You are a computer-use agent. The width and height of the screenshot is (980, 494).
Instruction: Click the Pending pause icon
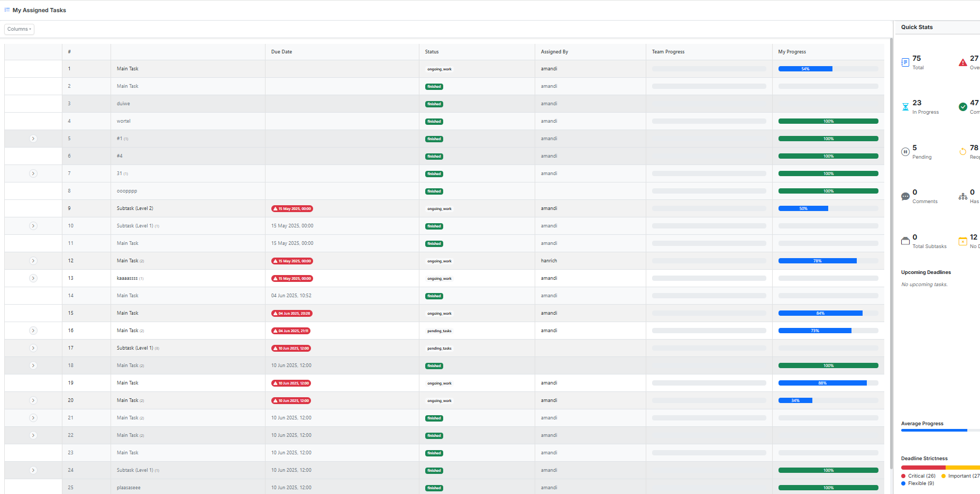(x=905, y=152)
